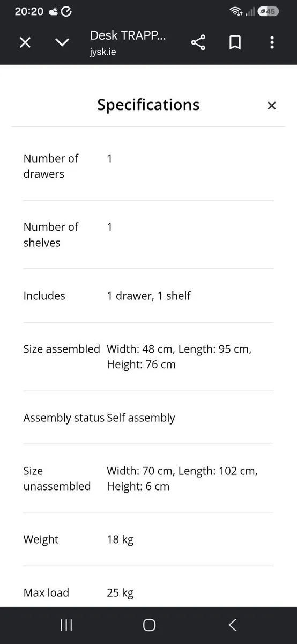The width and height of the screenshot is (297, 644).
Task: Tap the battery indicator showing 45
Action: (x=268, y=11)
